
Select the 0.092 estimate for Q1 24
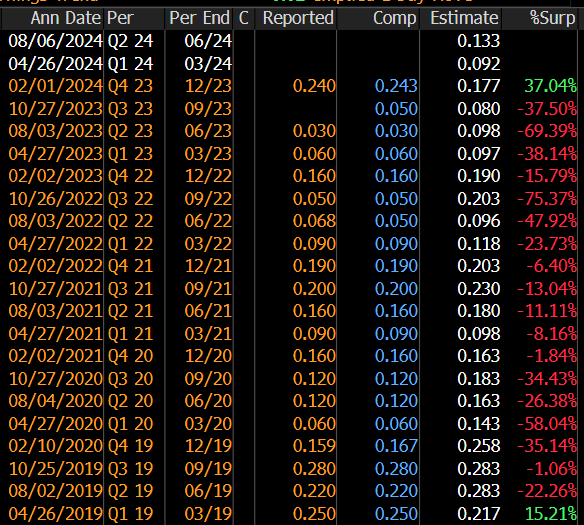479,64
